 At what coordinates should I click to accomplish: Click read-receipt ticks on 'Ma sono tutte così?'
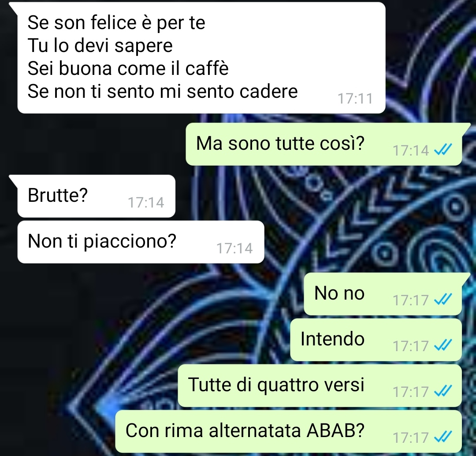point(443,149)
